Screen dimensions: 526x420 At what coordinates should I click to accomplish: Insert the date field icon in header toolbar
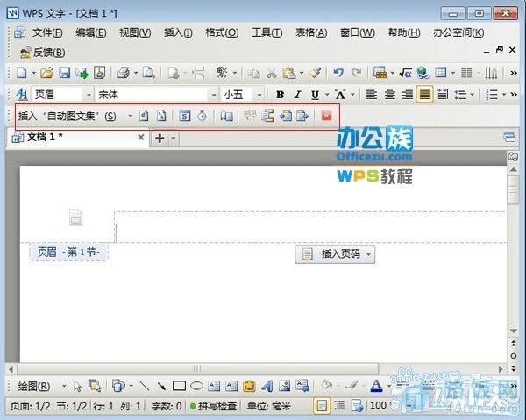point(185,116)
